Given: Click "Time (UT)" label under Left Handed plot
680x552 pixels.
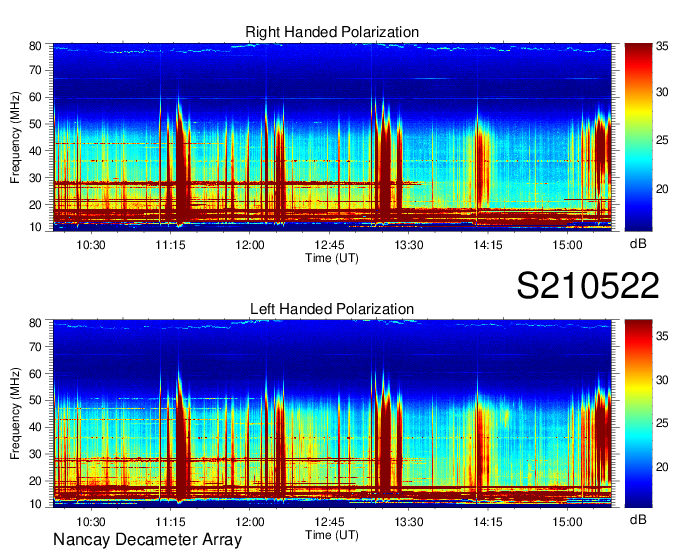Looking at the screenshot, I should click(332, 535).
